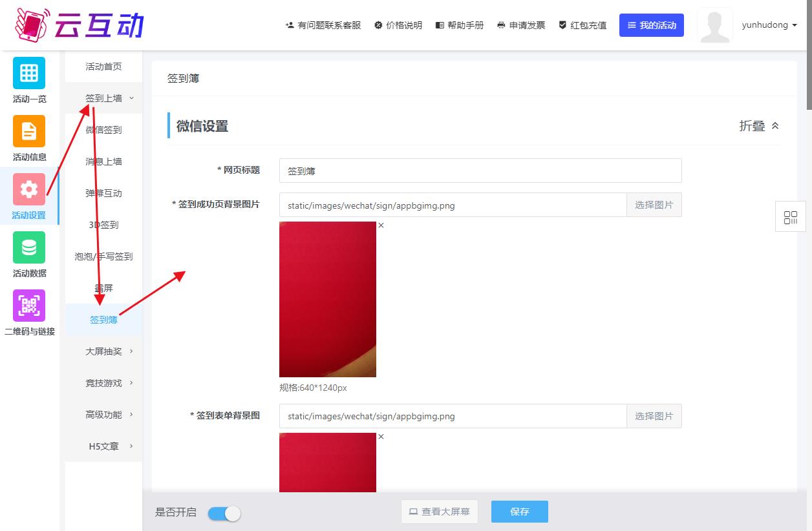The height and width of the screenshot is (531, 812).
Task: Click 有问题联系客服 in the header
Action: click(x=323, y=25)
